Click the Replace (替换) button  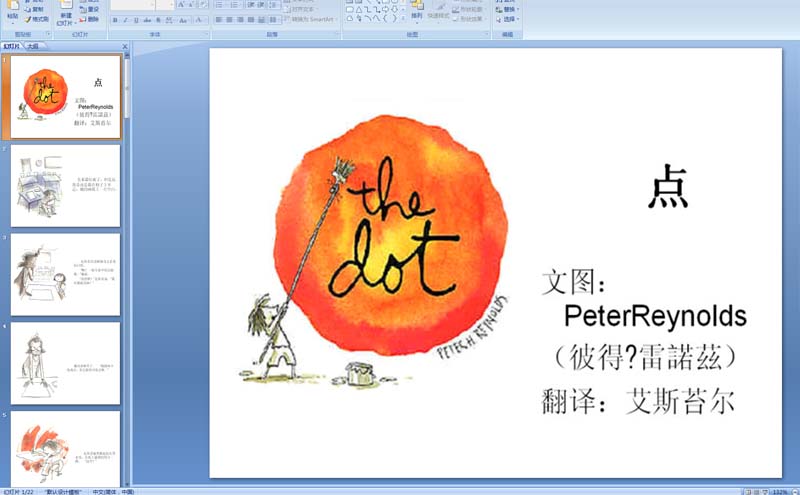508,9
